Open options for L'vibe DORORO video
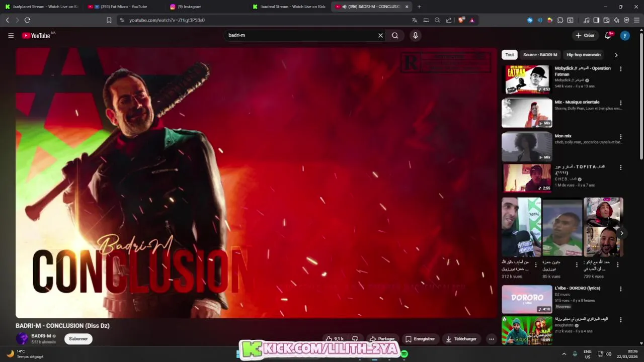The height and width of the screenshot is (362, 644). coord(620,289)
